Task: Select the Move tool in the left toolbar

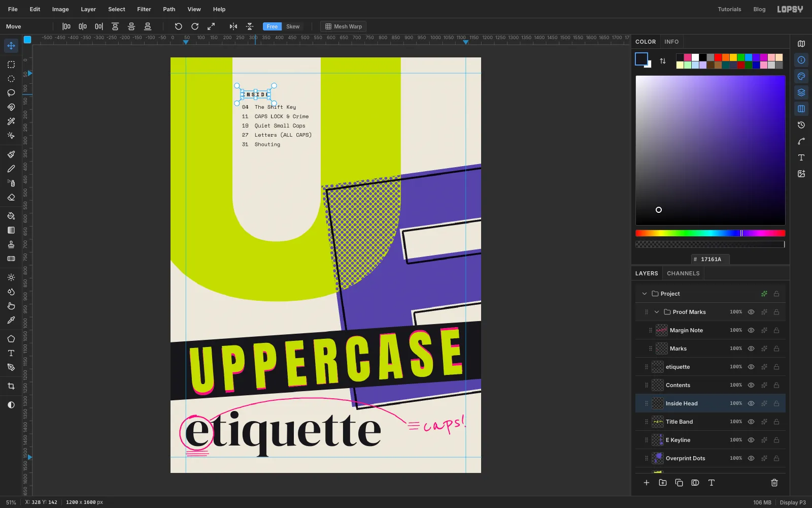Action: [x=11, y=46]
